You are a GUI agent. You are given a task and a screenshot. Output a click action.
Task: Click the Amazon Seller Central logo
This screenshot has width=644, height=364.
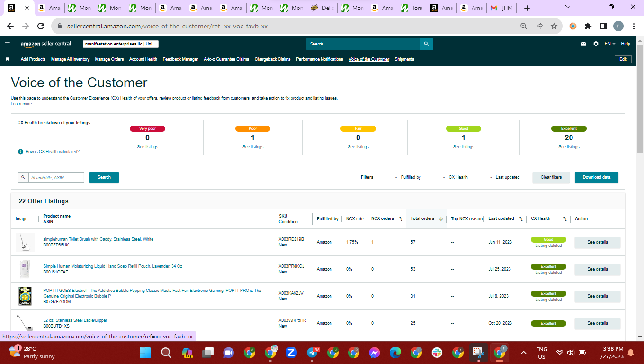45,44
